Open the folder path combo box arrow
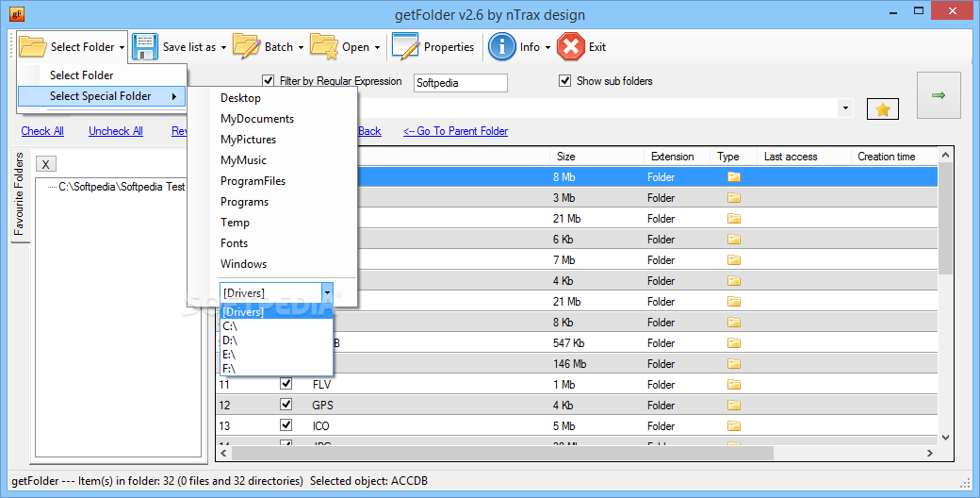Image resolution: width=980 pixels, height=498 pixels. 845,108
